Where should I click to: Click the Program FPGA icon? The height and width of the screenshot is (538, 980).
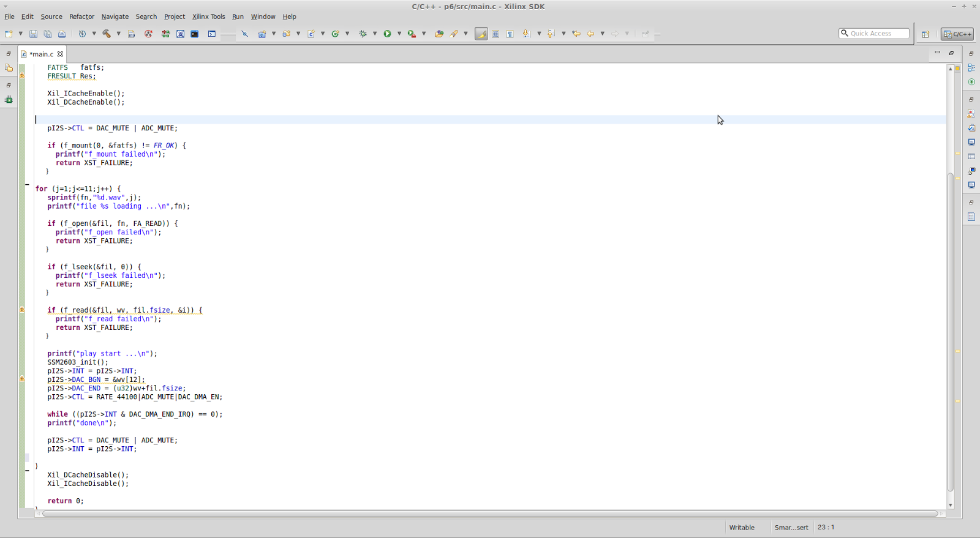click(x=165, y=34)
